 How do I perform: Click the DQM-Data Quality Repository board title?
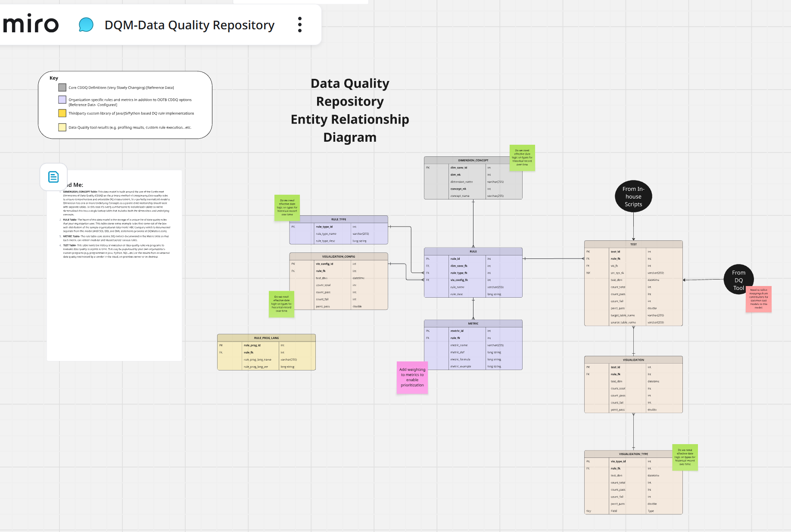(x=189, y=25)
